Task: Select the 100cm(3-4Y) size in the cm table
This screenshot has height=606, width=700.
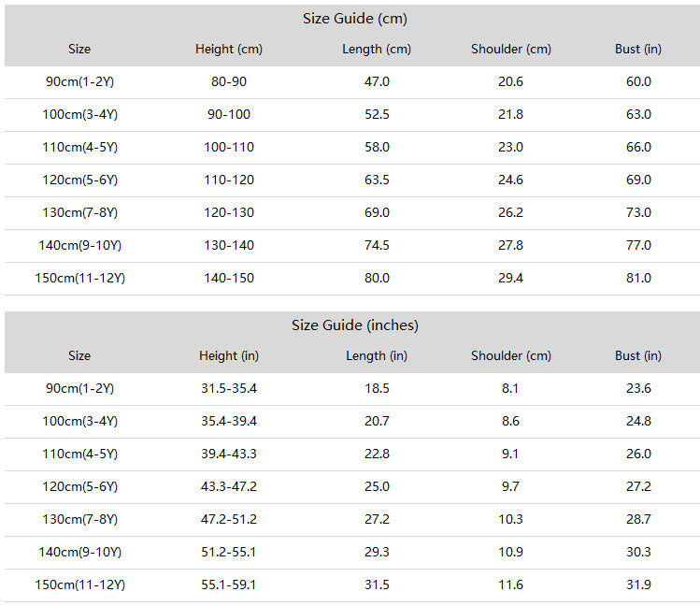Action: coord(79,114)
